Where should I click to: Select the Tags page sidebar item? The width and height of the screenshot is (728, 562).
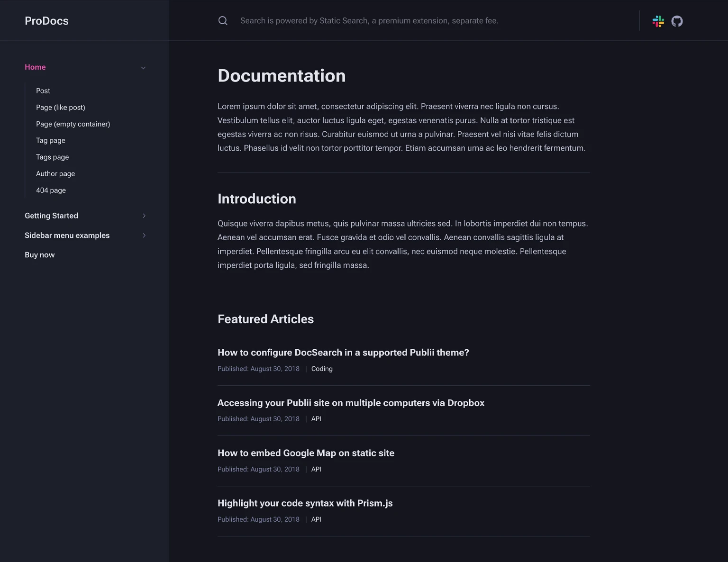pos(52,157)
